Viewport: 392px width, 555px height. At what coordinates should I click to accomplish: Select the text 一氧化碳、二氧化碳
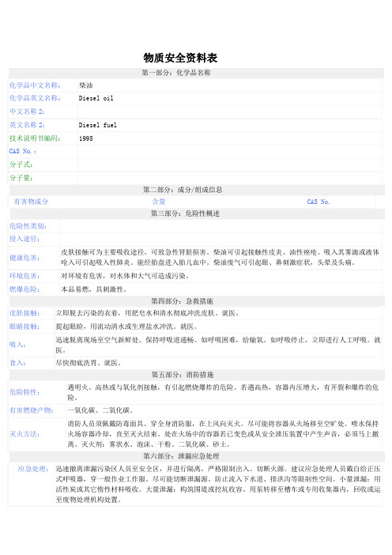point(100,410)
